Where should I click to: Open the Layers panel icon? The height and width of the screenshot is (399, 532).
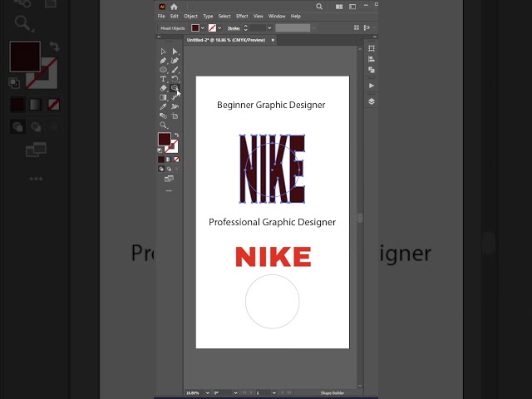click(x=372, y=101)
